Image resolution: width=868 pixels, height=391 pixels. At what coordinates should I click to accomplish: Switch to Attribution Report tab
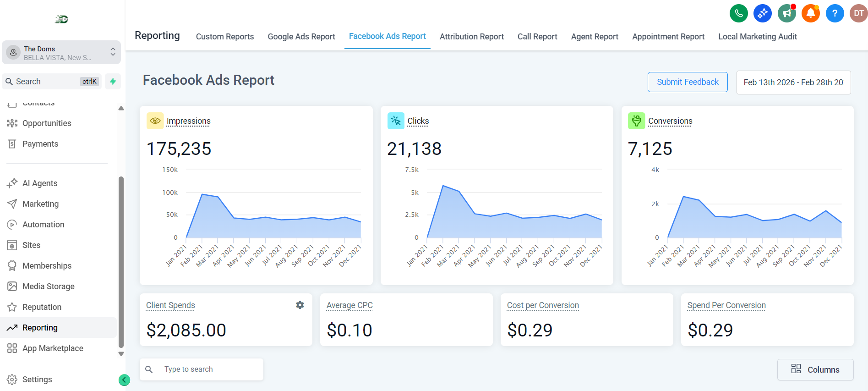(x=472, y=37)
